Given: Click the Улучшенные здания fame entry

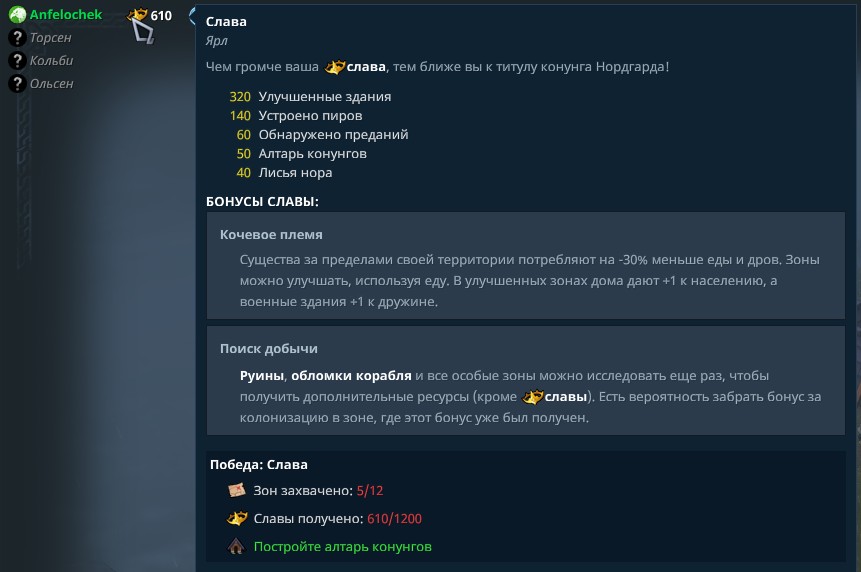Looking at the screenshot, I should pos(310,97).
